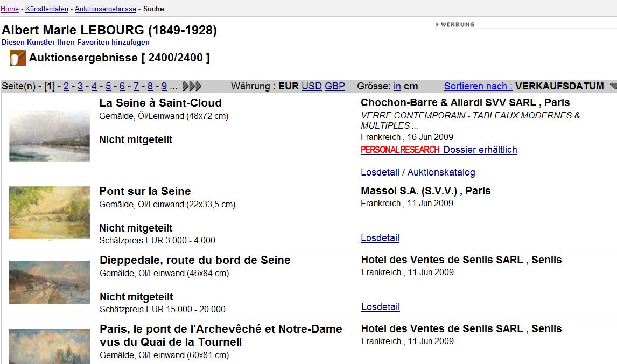Go to the Home breadcrumb link
Image resolution: width=617 pixels, height=364 pixels.
[9, 9]
